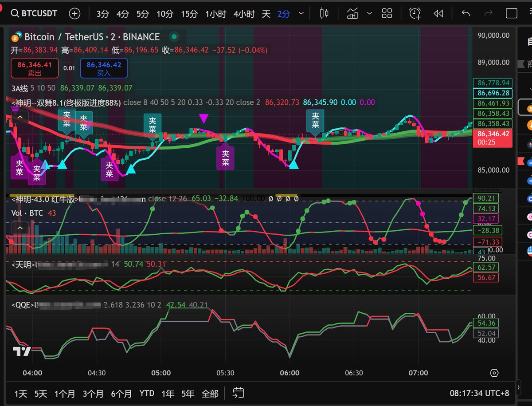Open chart settings gear icon

[x=494, y=373]
